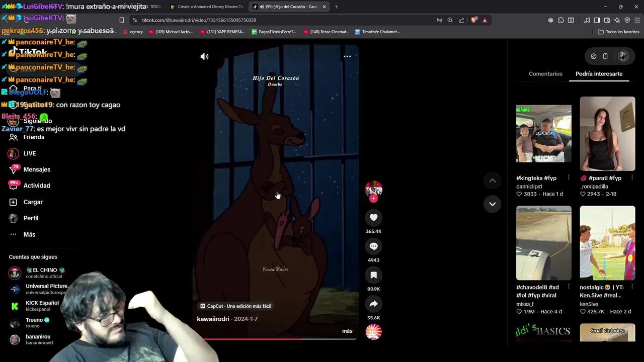
Task: Open the PagosTiktoksPerreT... bookmark
Action: pyautogui.click(x=274, y=32)
